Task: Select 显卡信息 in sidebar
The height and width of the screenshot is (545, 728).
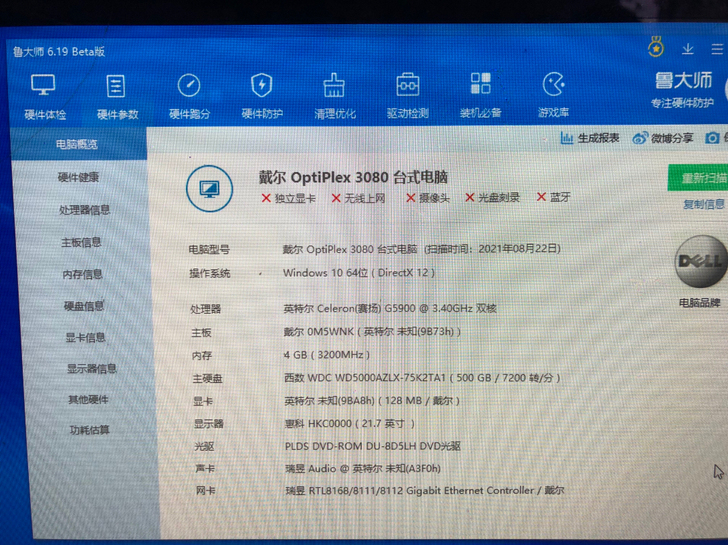Action: point(85,337)
